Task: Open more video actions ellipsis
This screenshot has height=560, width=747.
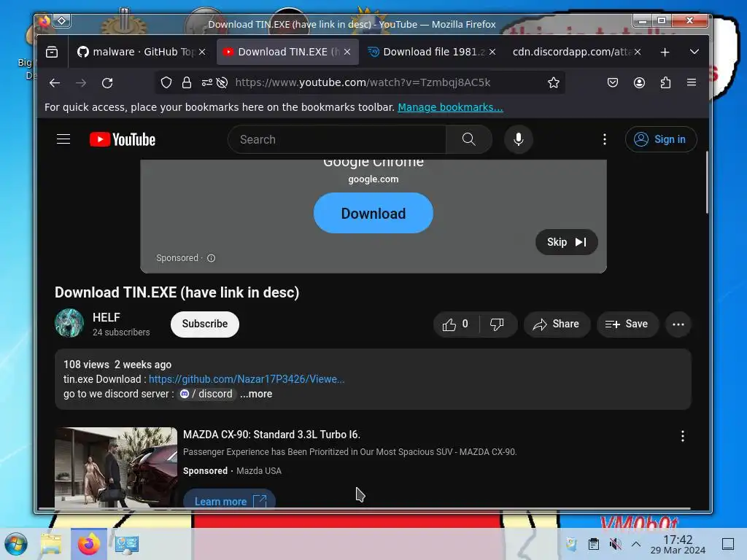Action: [678, 324]
